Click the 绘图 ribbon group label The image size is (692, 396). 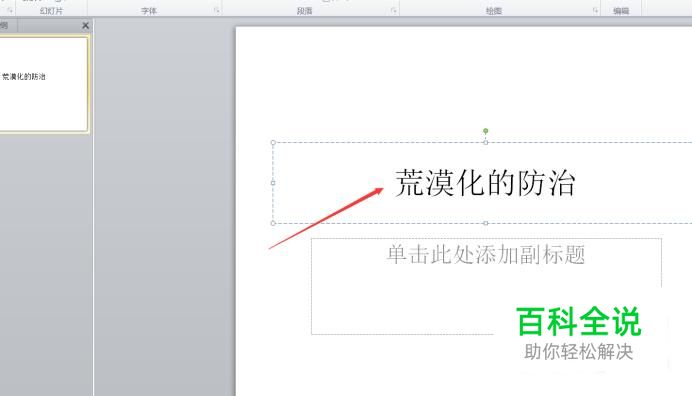[x=494, y=11]
